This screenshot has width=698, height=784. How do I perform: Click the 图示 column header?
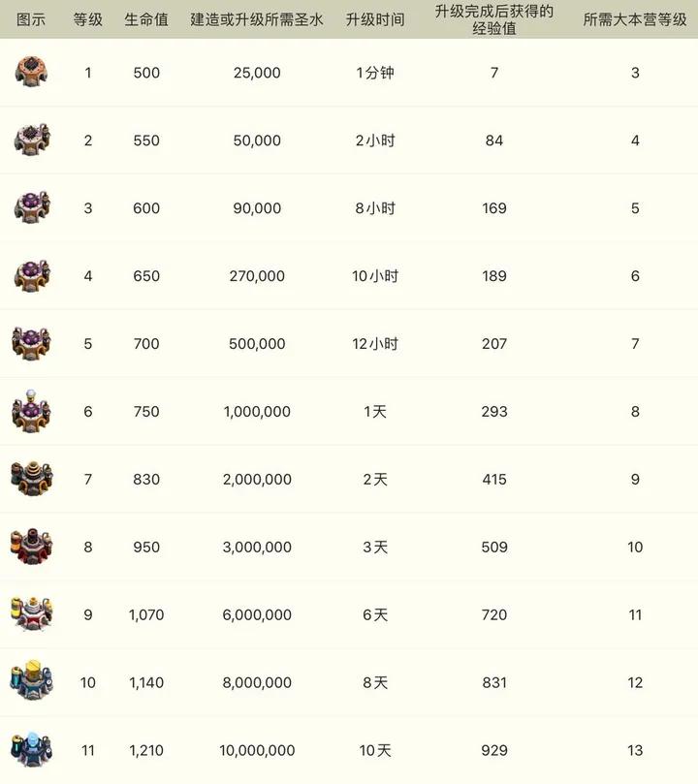click(31, 19)
